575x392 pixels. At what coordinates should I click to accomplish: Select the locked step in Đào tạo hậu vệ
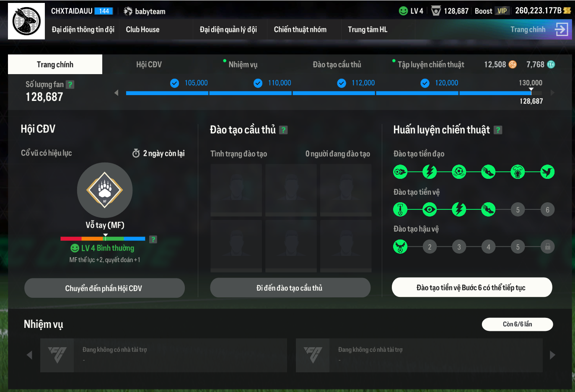[x=547, y=247]
